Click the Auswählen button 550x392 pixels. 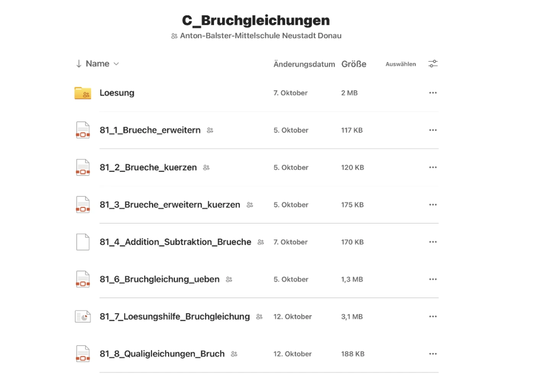click(401, 64)
